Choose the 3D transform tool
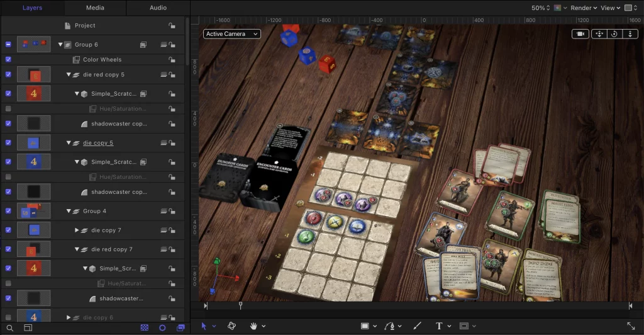Viewport: 644px width, 335px height. [x=231, y=326]
